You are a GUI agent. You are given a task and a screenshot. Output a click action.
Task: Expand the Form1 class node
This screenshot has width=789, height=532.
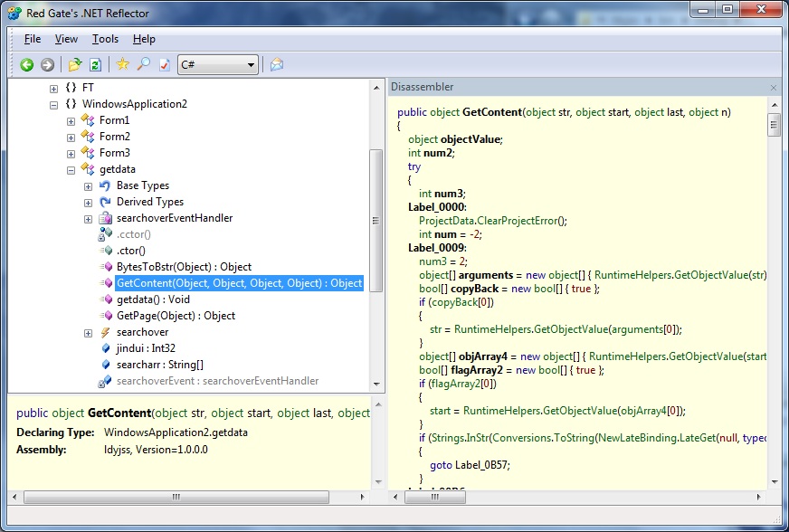coord(71,121)
